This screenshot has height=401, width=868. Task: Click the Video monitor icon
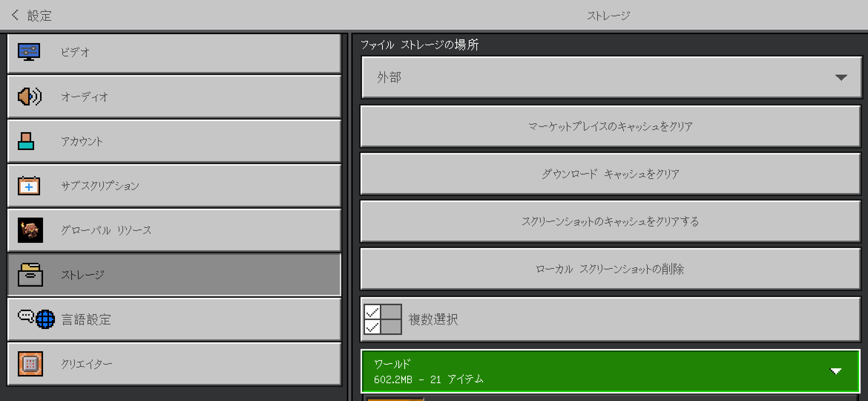point(29,52)
